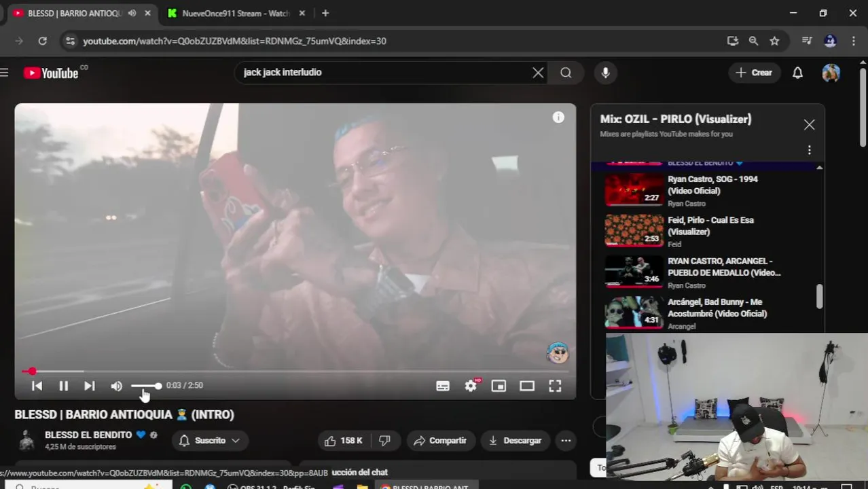Image resolution: width=868 pixels, height=489 pixels.
Task: Go to the YouTube home logo
Action: [x=51, y=73]
